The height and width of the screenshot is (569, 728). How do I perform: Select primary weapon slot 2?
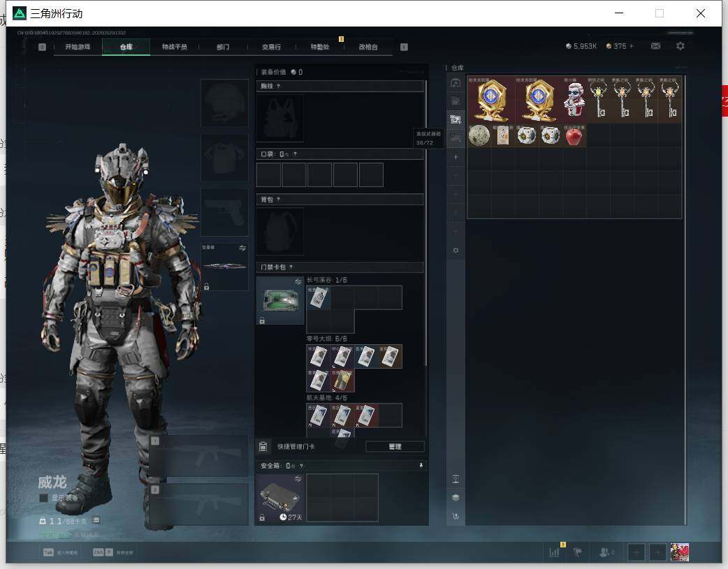tap(199, 505)
